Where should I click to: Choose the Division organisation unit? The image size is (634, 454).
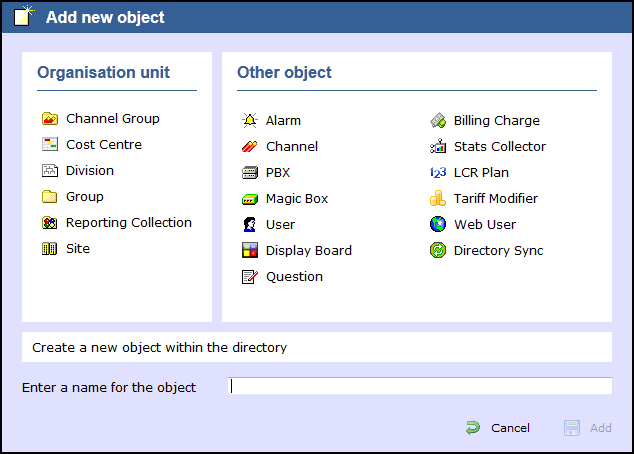coord(89,171)
